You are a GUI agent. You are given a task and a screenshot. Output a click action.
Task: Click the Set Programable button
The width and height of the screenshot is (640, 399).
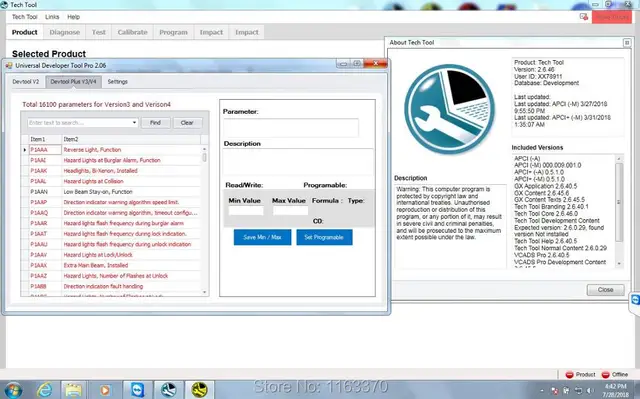pyautogui.click(x=324, y=237)
